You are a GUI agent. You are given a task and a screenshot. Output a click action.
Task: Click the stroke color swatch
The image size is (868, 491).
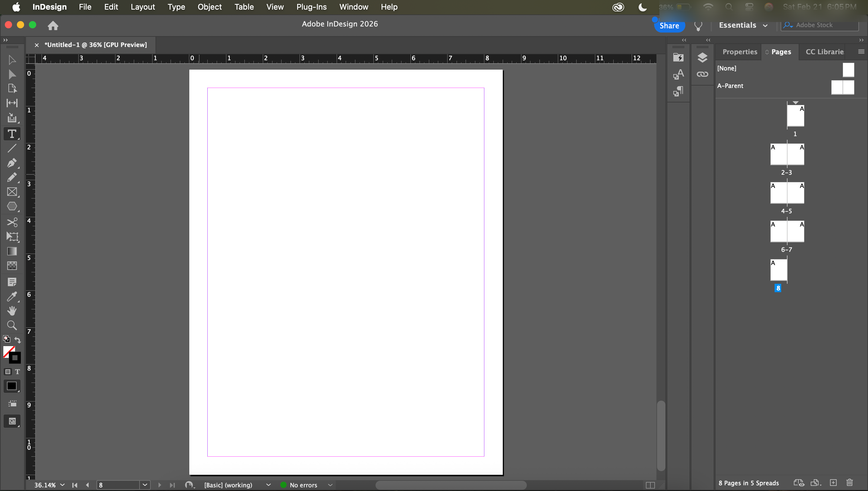[15, 358]
